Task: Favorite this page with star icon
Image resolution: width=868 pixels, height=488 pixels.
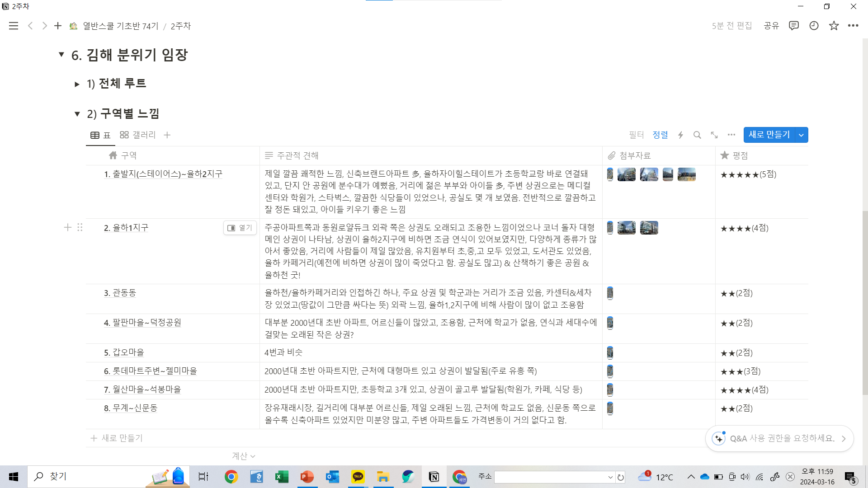Action: 834,26
